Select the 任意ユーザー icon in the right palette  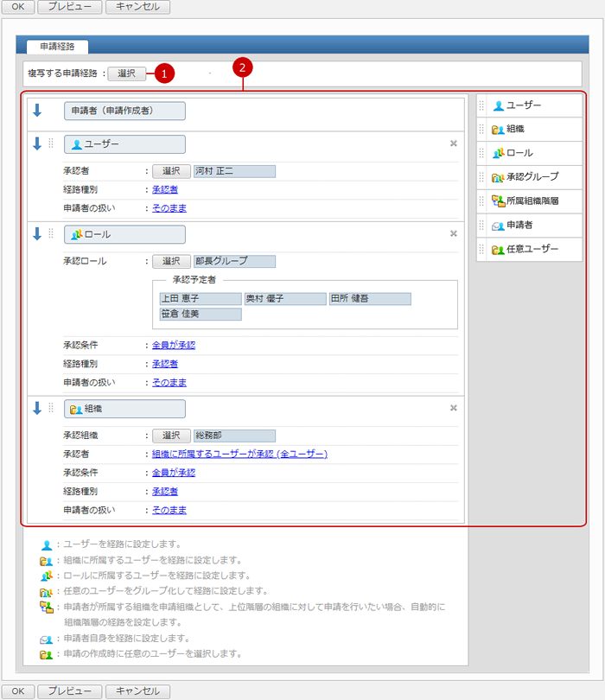(499, 249)
